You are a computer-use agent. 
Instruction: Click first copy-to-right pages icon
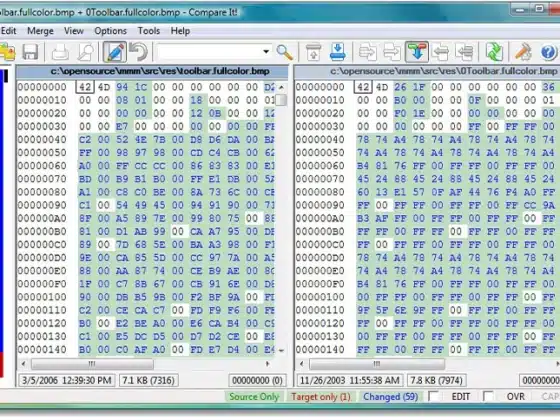click(368, 52)
